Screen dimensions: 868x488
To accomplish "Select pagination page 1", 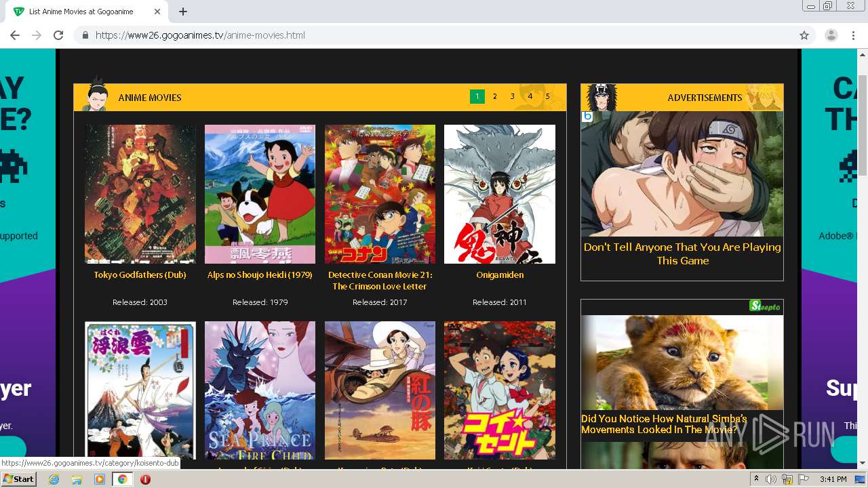I will pyautogui.click(x=477, y=97).
